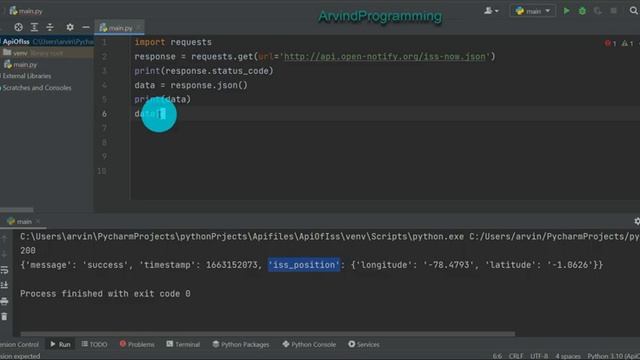Click the 6:6 cursor position indicator
Viewport: 640px width, 360px height.
497,356
